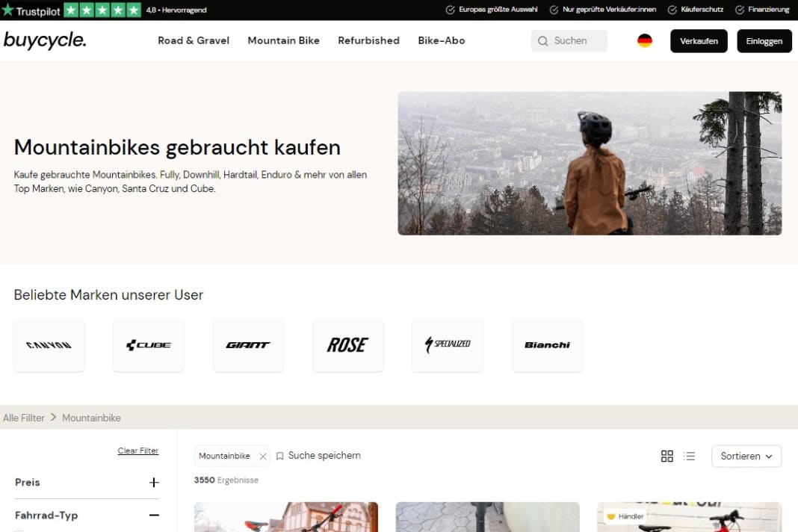Open the Mountain Bike menu item

(x=283, y=40)
